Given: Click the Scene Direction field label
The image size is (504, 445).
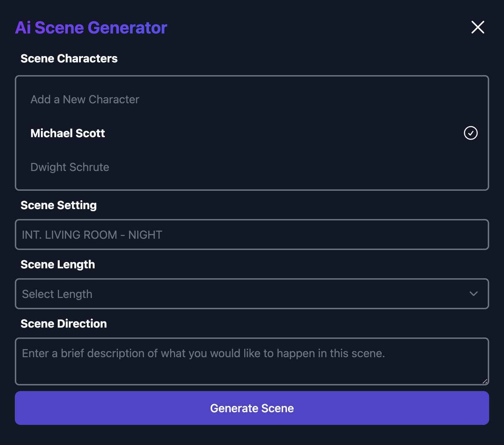Looking at the screenshot, I should coord(64,324).
